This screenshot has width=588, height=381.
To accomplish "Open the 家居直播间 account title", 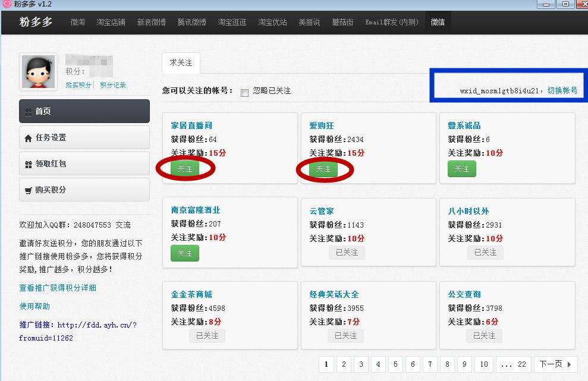I will [x=191, y=125].
